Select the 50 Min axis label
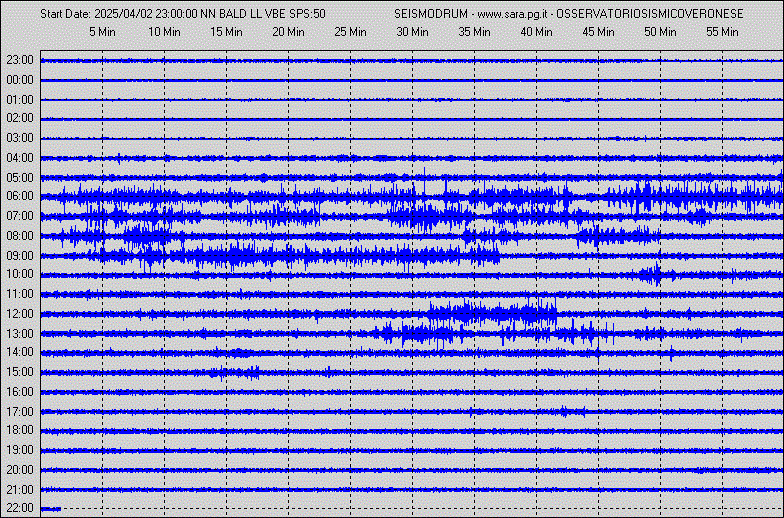This screenshot has height=518, width=784. click(x=660, y=32)
